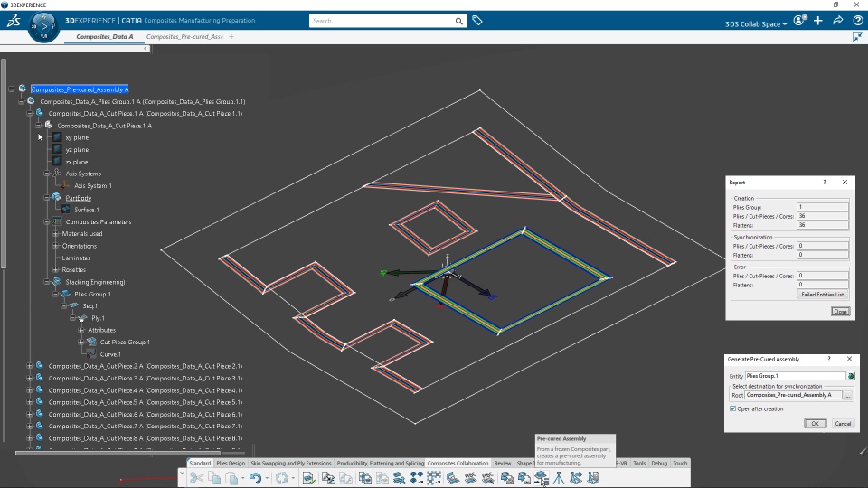Image resolution: width=868 pixels, height=488 pixels.
Task: Select the Cut Piece Group.1 tree item
Action: (125, 342)
